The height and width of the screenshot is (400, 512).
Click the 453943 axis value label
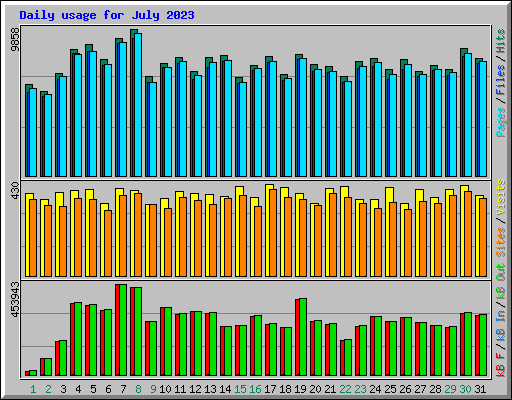[x=15, y=299]
